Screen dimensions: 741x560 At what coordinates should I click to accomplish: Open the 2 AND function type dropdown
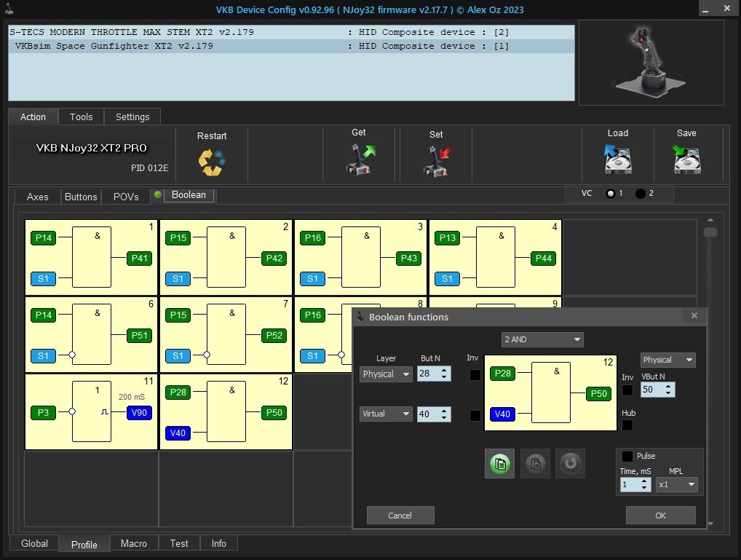(542, 339)
